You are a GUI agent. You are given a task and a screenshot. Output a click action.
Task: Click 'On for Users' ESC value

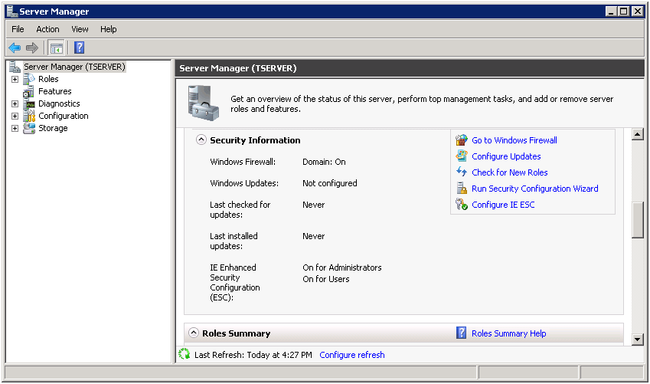(x=326, y=279)
